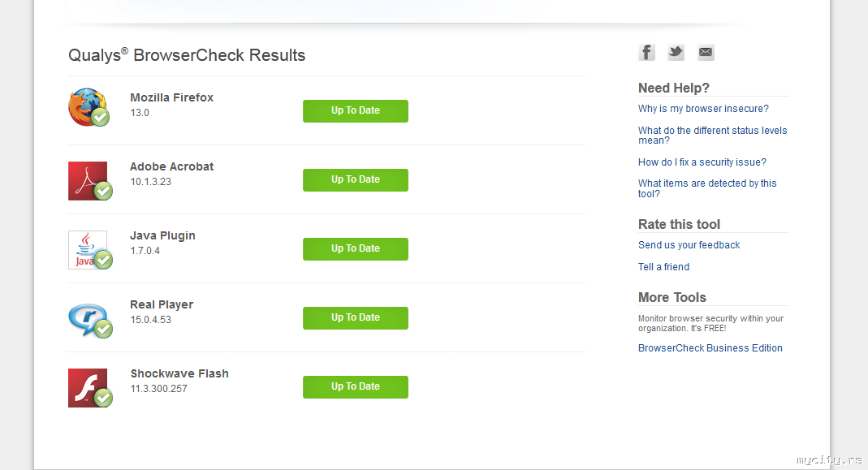Click the Shockwave Flash icon
The width and height of the screenshot is (868, 470).
(89, 387)
